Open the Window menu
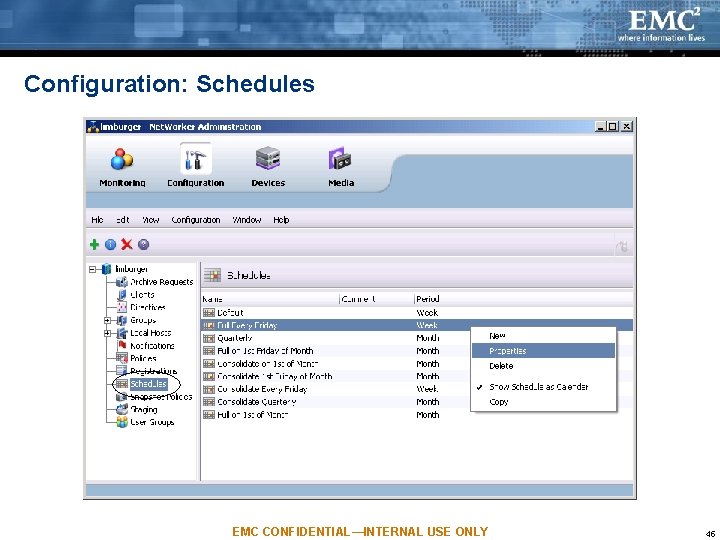The width and height of the screenshot is (720, 540). click(247, 220)
